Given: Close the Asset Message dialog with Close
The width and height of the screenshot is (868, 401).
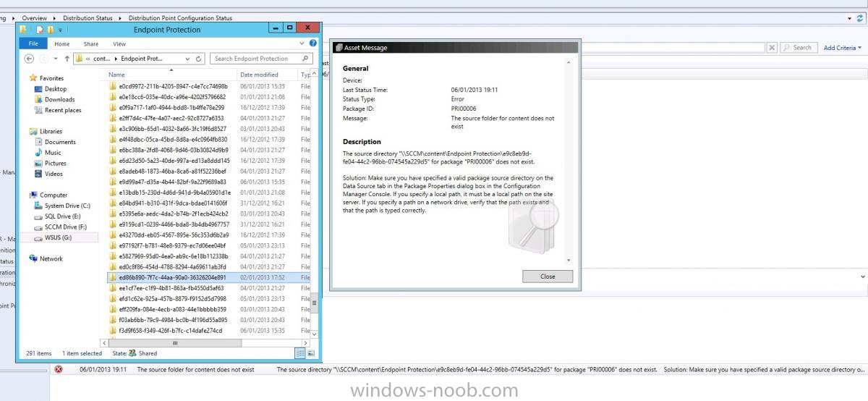Looking at the screenshot, I should 548,277.
